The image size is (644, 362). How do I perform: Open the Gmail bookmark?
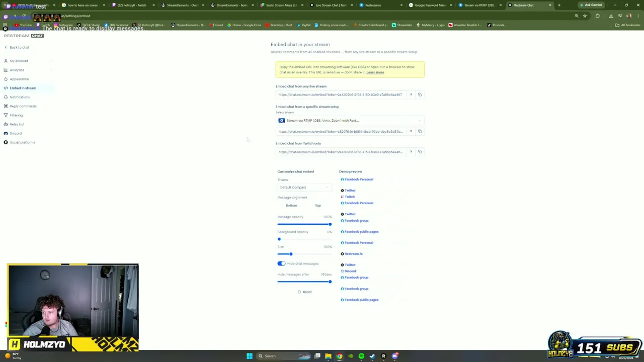[217, 25]
